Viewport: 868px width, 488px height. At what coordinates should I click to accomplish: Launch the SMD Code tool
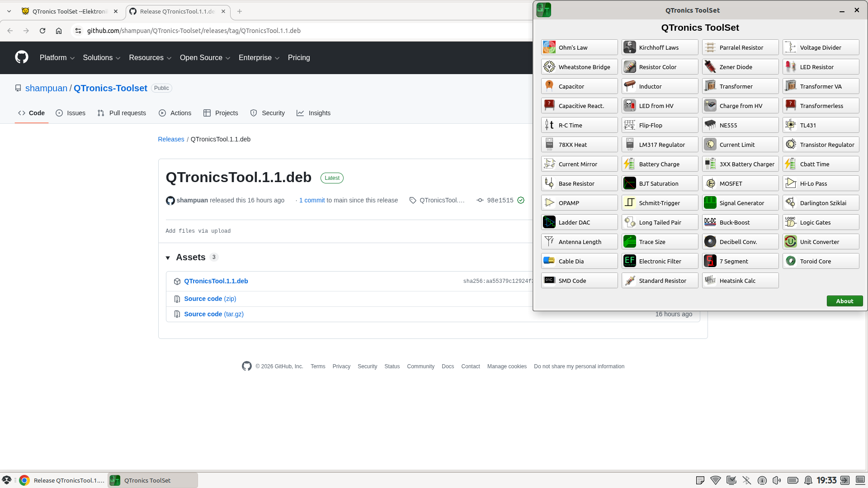(x=579, y=281)
